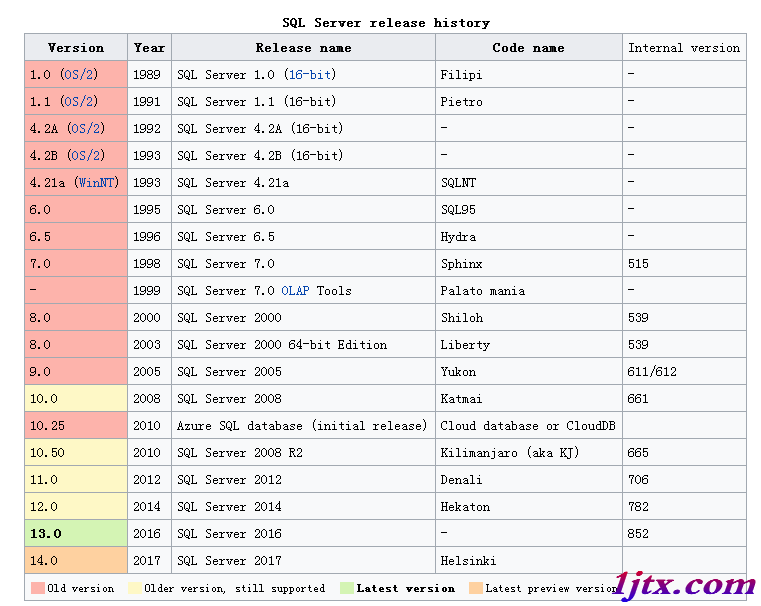Select the Hekaton code name cell
Viewport: 761px width, 606px height.
(x=529, y=507)
